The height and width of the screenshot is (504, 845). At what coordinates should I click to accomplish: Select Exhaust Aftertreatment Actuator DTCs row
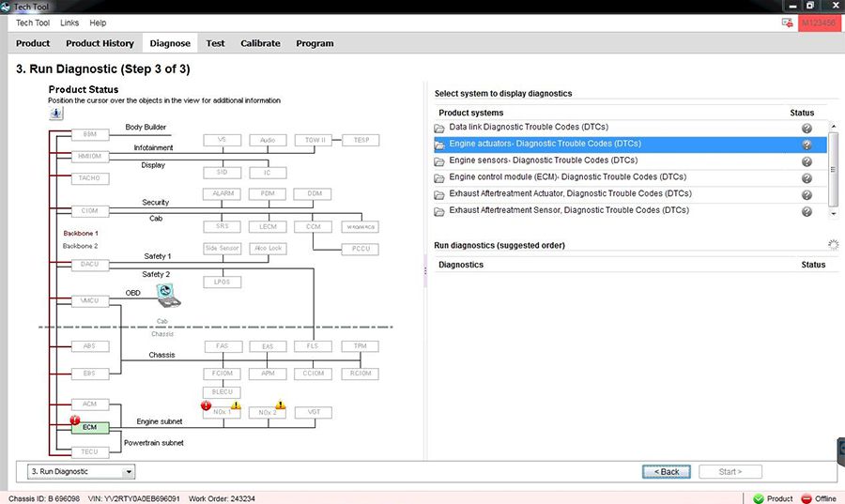(570, 194)
